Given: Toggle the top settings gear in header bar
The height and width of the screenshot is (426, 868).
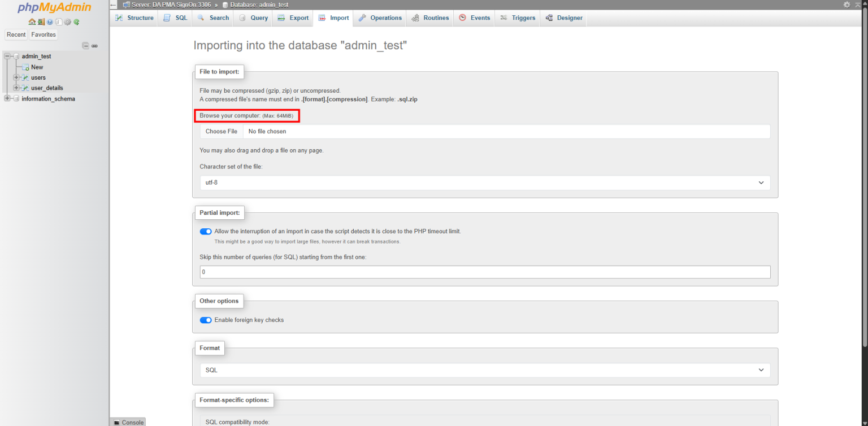Looking at the screenshot, I should coord(847,5).
